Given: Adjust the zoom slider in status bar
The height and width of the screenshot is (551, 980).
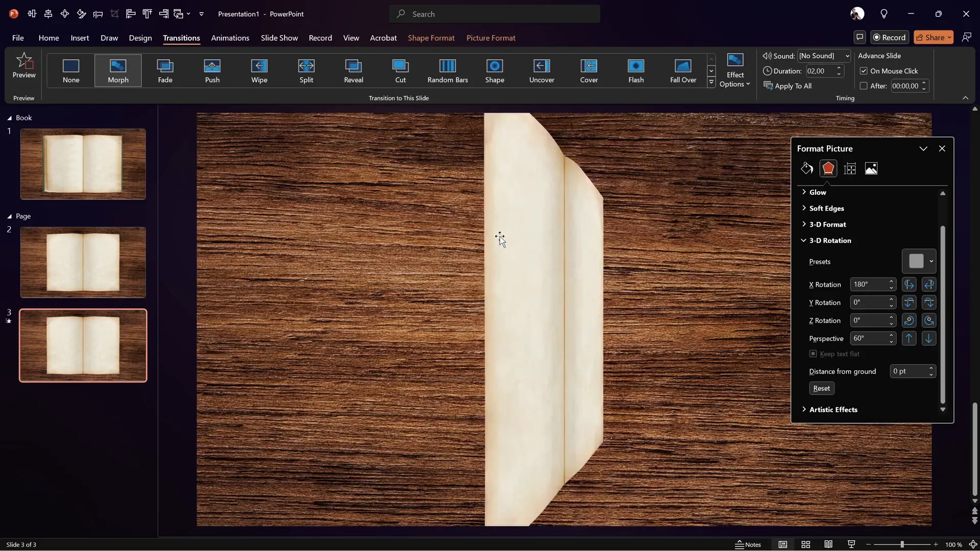Looking at the screenshot, I should tap(902, 544).
